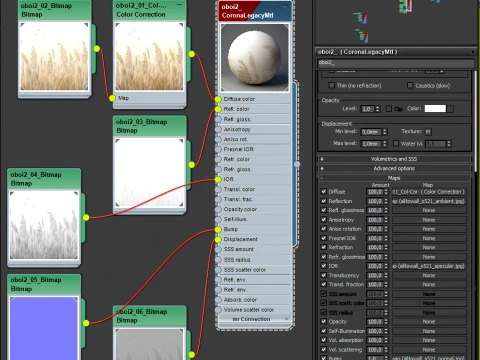Open Reflection map slot alitovall_s521_ambient.jpg
The width and height of the screenshot is (480, 360).
(428, 201)
